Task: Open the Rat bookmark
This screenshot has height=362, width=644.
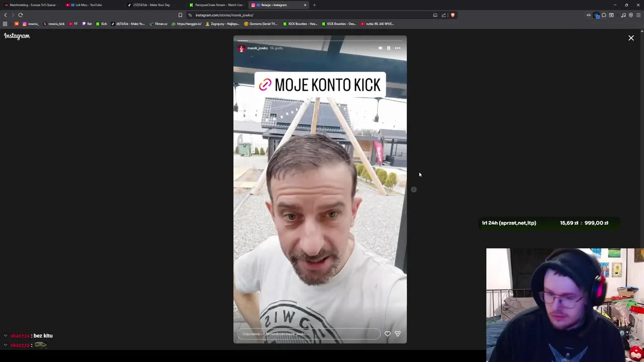Action: click(x=87, y=24)
